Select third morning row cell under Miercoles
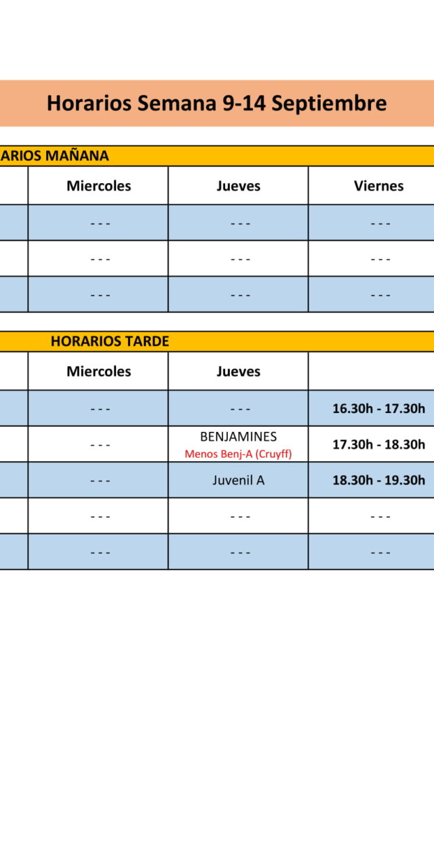Viewport: 434px width, 868px height. [x=98, y=294]
